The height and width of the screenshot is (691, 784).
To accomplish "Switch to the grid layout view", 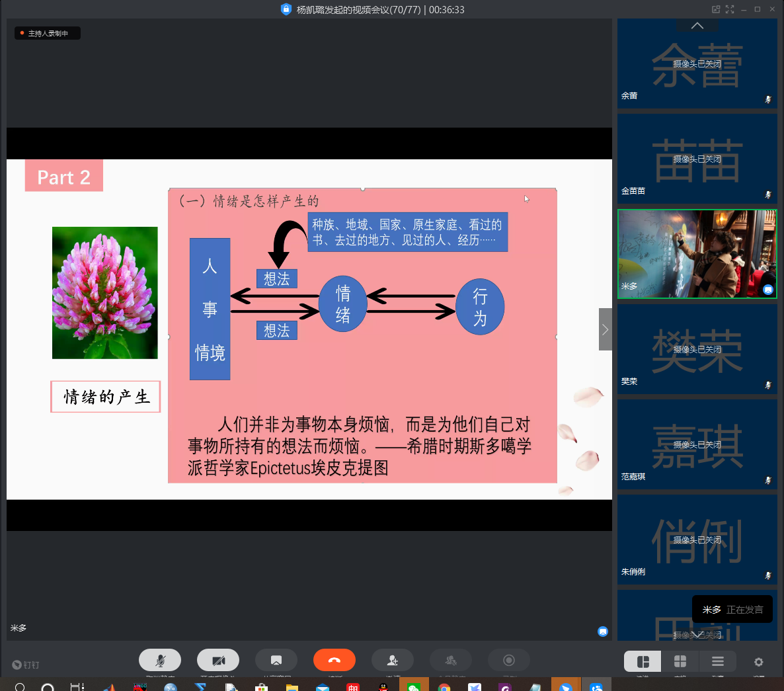I will coord(680,661).
